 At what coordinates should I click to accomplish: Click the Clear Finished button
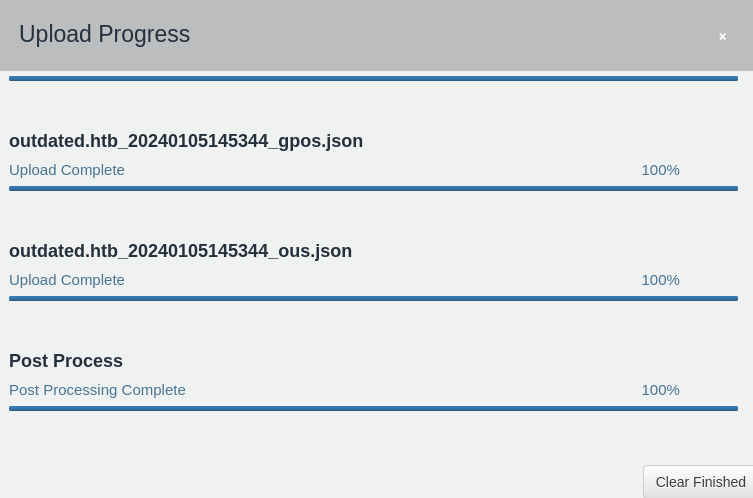coord(698,482)
